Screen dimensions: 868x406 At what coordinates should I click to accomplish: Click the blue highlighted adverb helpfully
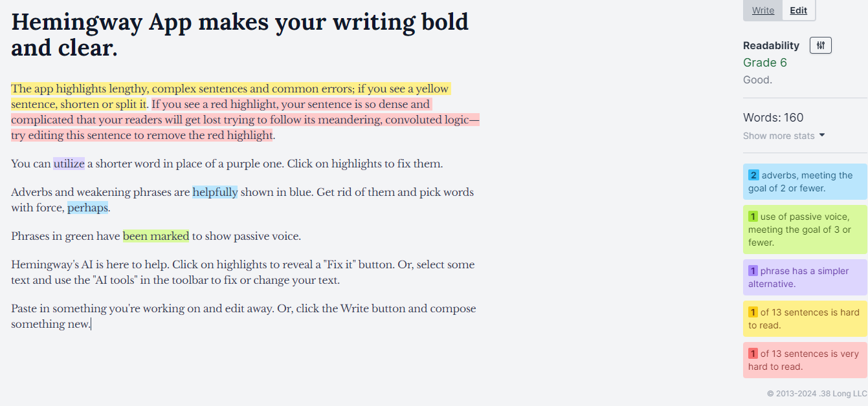215,192
